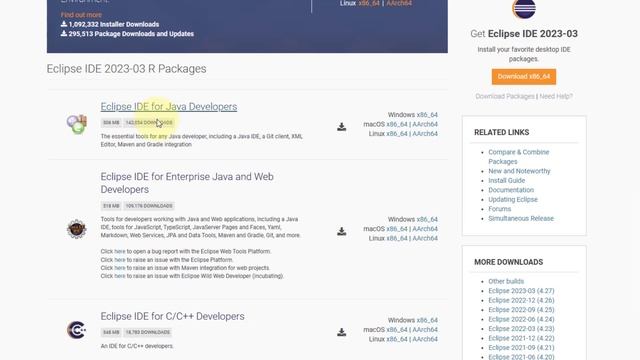Image resolution: width=640 pixels, height=360 pixels.
Task: Click download icon for Enterprise Java package
Action: [x=342, y=231]
